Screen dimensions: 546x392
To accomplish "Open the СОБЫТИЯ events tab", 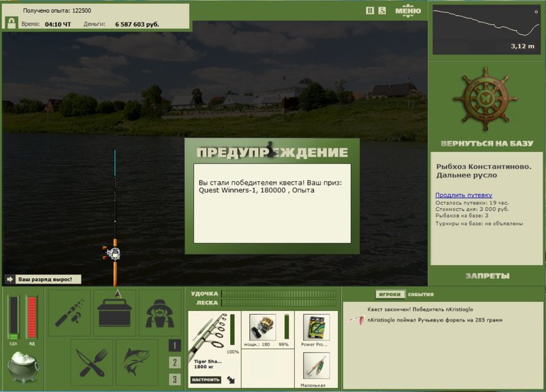I will [x=420, y=295].
